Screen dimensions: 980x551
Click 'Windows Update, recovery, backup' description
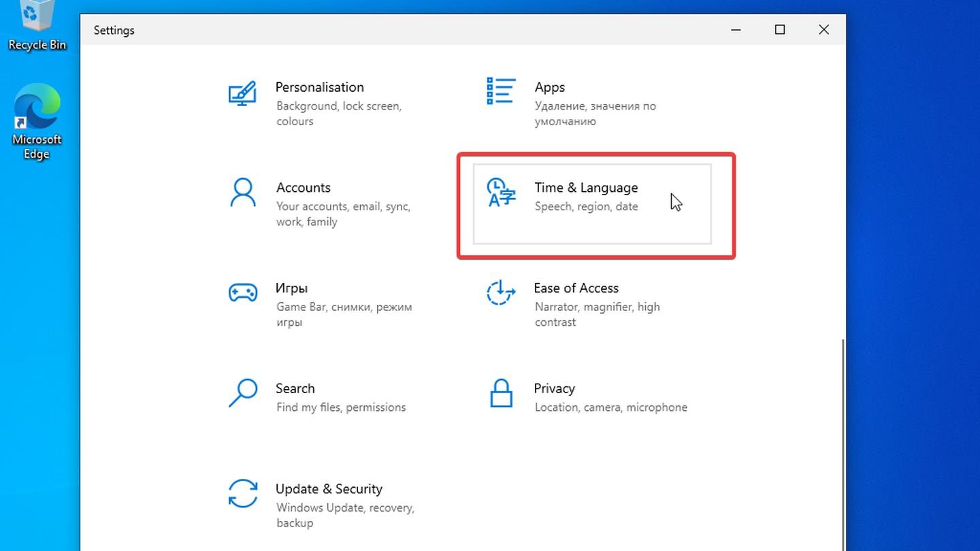click(x=345, y=515)
